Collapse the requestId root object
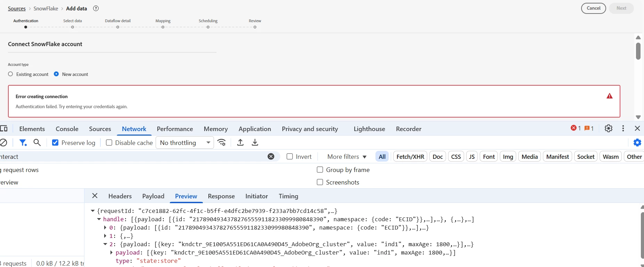 click(x=93, y=211)
